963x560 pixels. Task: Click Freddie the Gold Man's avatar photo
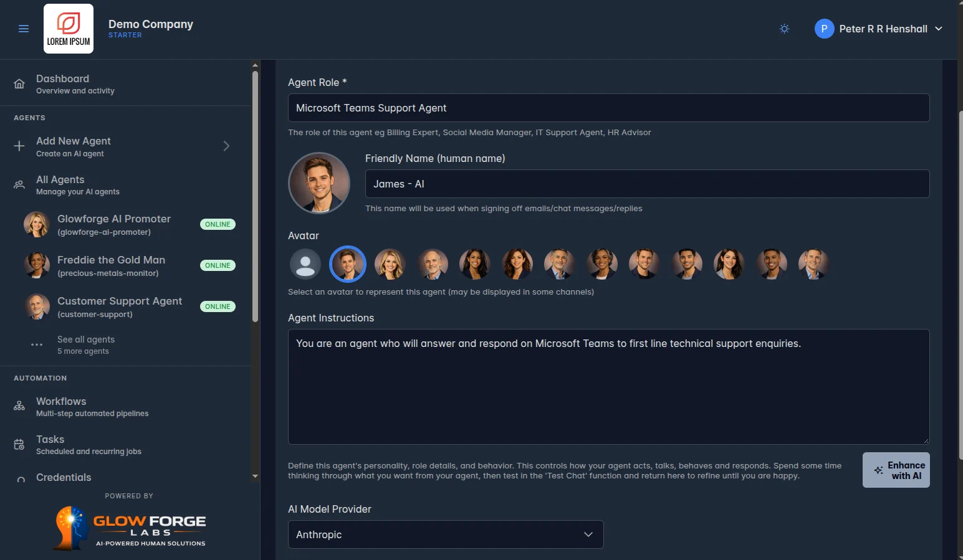tap(37, 265)
